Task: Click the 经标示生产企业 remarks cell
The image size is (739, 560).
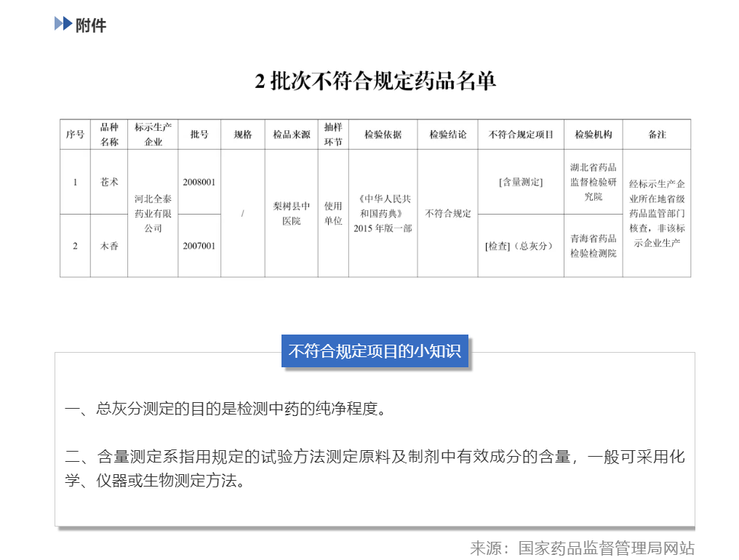Action: pyautogui.click(x=657, y=214)
